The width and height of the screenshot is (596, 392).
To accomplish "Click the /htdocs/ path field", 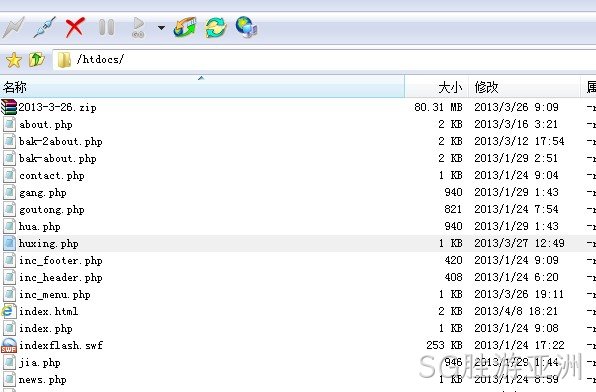I will (324, 60).
